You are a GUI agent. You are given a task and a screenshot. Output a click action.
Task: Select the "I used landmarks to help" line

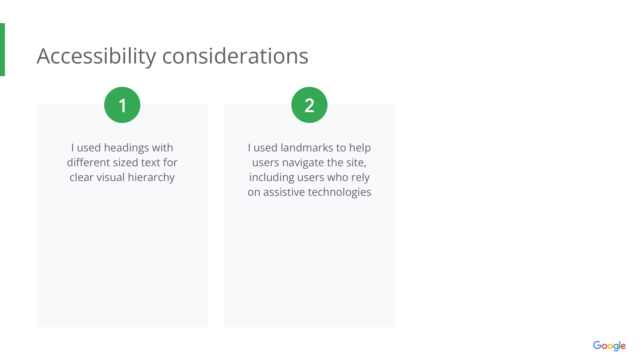pos(309,148)
